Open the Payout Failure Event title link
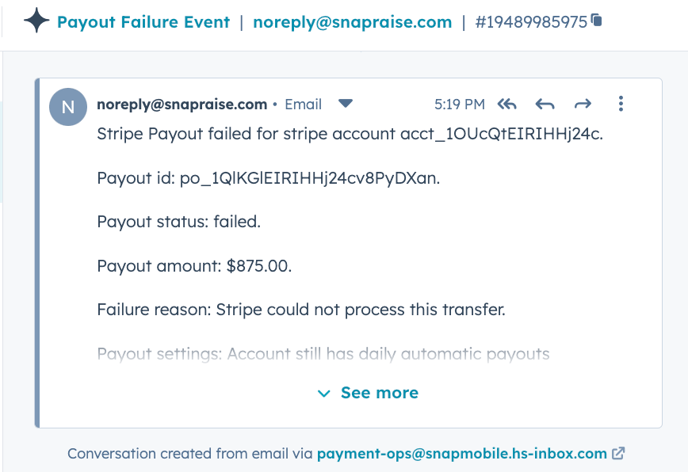This screenshot has height=472, width=688. coord(143,22)
